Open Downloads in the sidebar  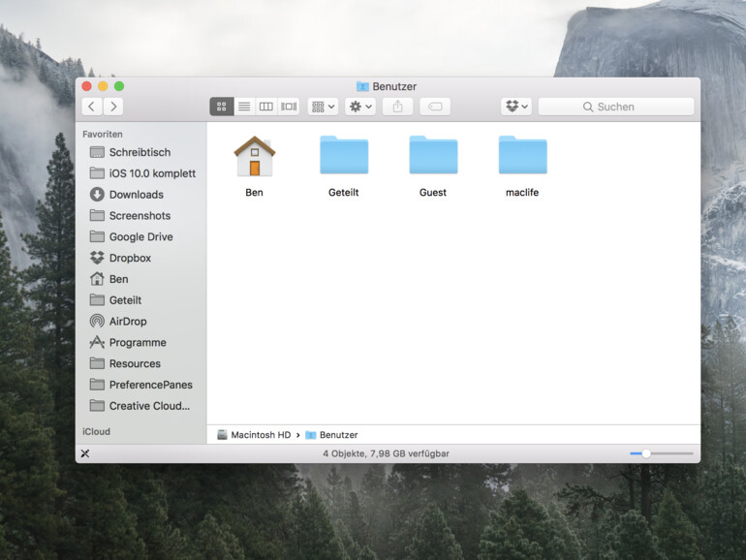[x=140, y=195]
